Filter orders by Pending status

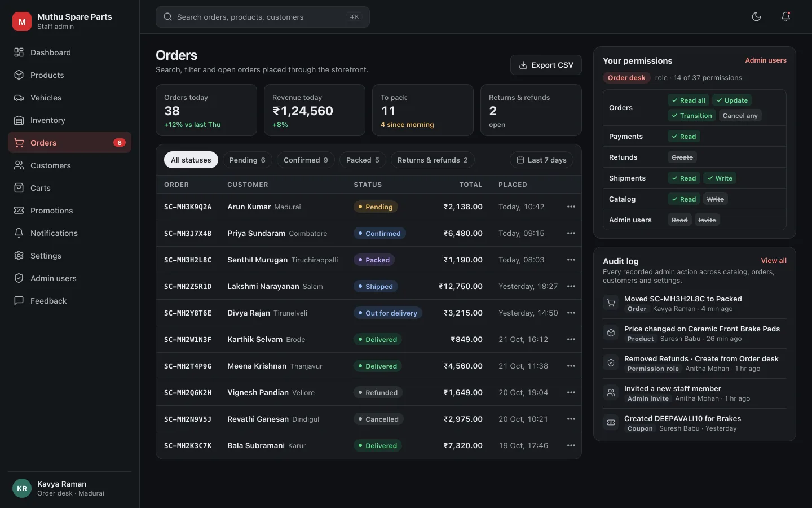click(x=248, y=160)
